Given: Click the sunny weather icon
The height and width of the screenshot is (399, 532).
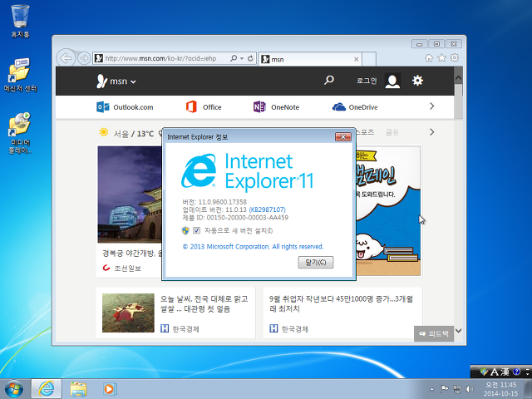Looking at the screenshot, I should coord(103,132).
